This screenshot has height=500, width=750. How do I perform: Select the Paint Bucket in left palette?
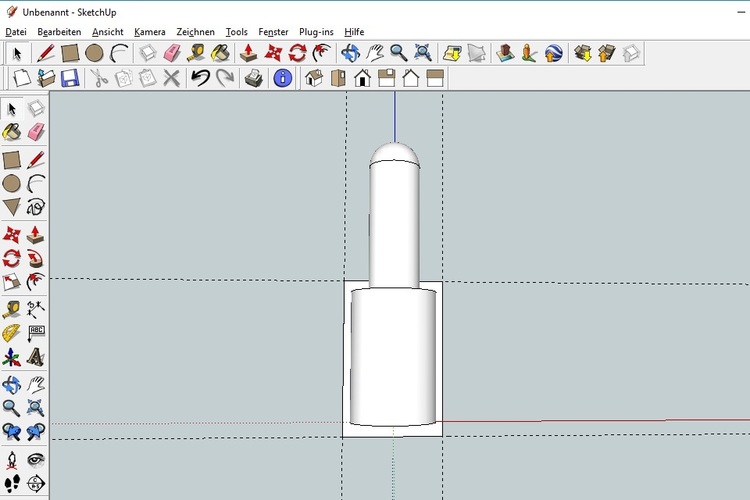pyautogui.click(x=11, y=132)
